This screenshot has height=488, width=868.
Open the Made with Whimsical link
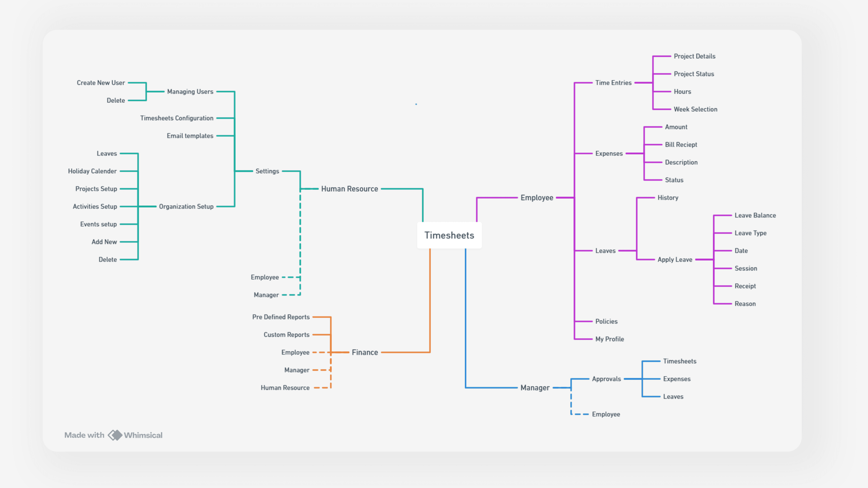(113, 435)
